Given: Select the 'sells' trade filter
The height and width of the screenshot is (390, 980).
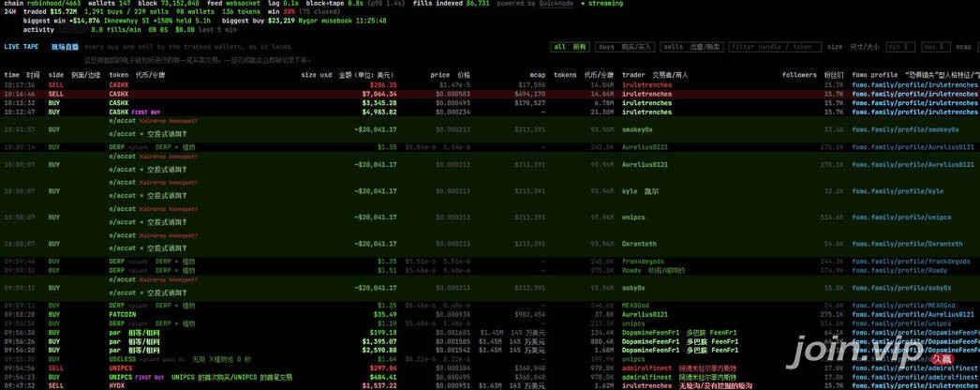Looking at the screenshot, I should 691,47.
